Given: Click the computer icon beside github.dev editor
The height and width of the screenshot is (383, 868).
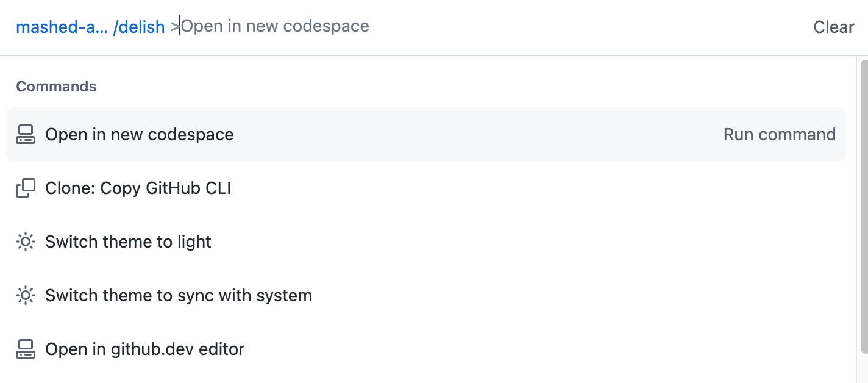Looking at the screenshot, I should coord(25,349).
